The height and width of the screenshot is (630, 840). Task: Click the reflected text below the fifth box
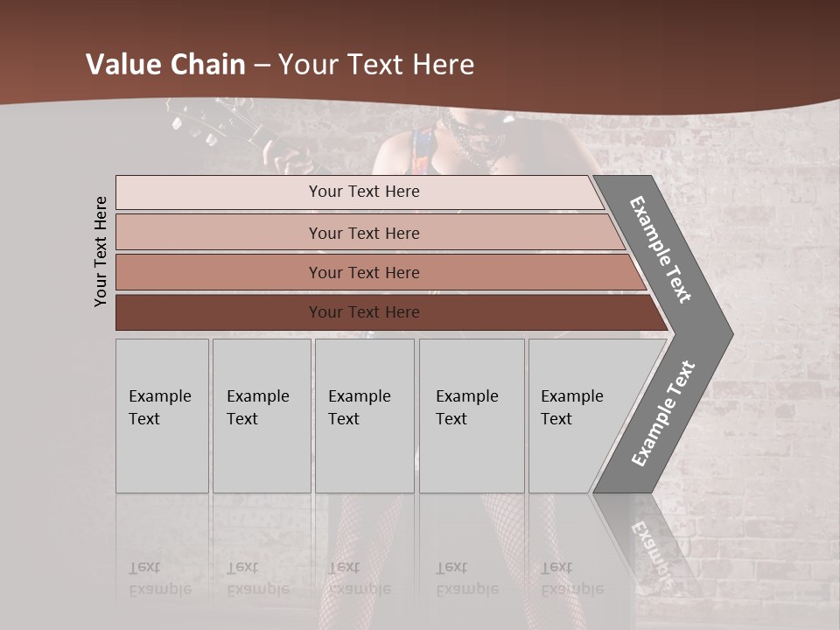(572, 579)
